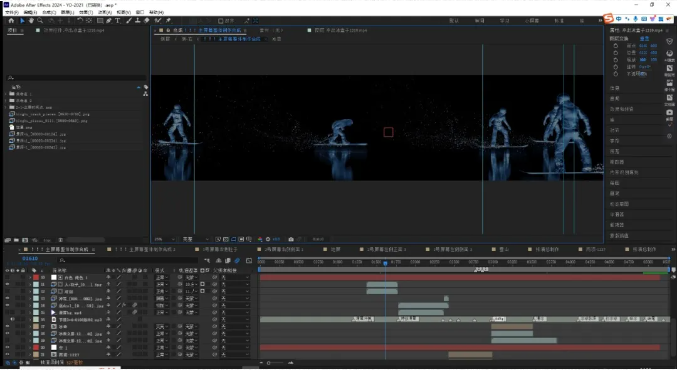The height and width of the screenshot is (370, 677).
Task: Open blend mode dropdown of 白色 纯色 1 layer
Action: (161, 278)
